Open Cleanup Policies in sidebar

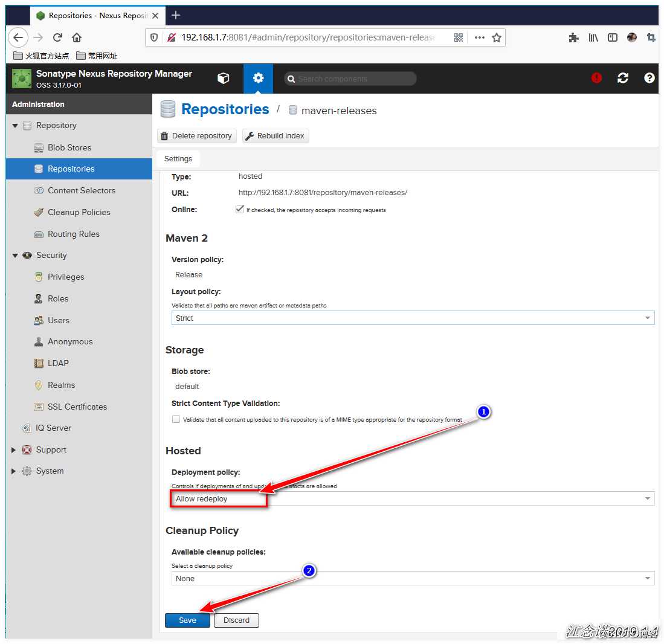[79, 212]
